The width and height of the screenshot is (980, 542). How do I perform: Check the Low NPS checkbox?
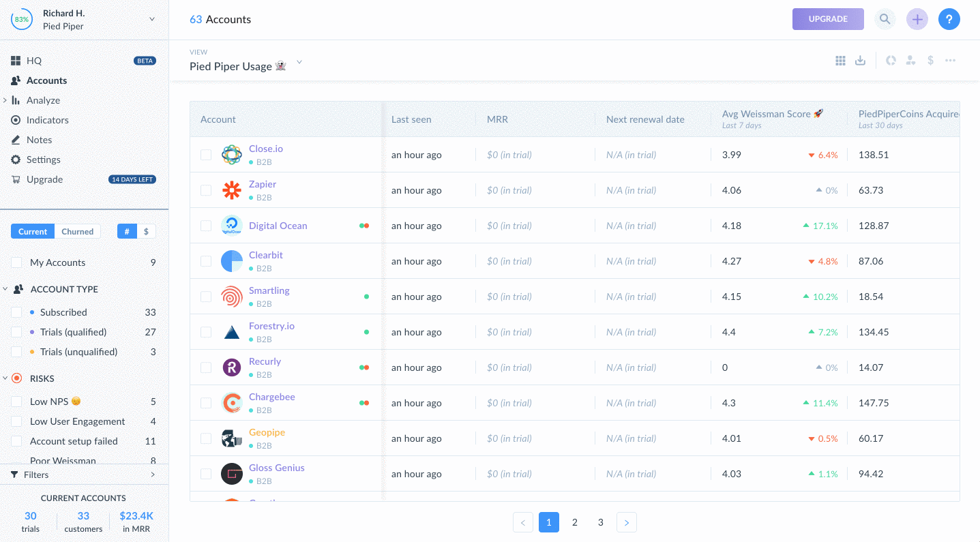tap(16, 402)
